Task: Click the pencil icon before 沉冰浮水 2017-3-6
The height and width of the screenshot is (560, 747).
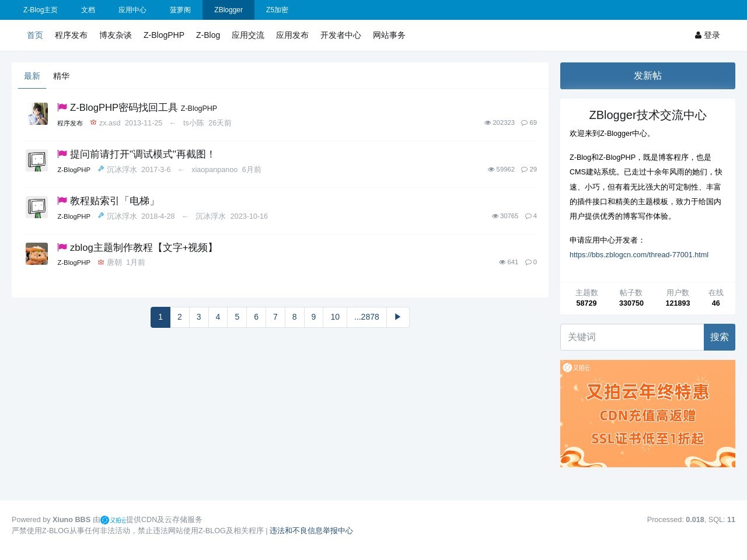Action: tap(100, 169)
